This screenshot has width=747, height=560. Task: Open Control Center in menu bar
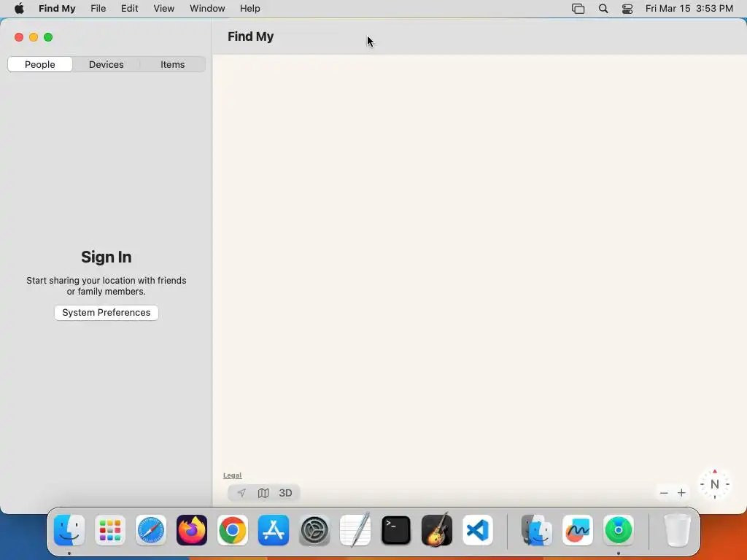(x=627, y=9)
